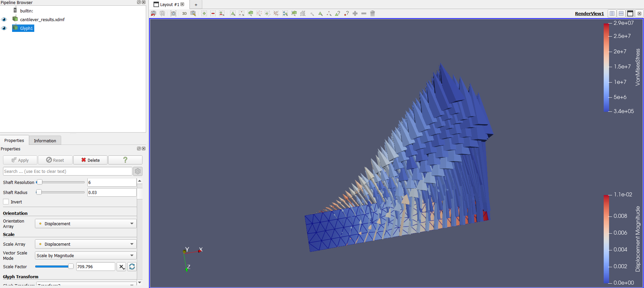Click the Hover Points On icon
The width and height of the screenshot is (644, 288).
[x=329, y=13]
